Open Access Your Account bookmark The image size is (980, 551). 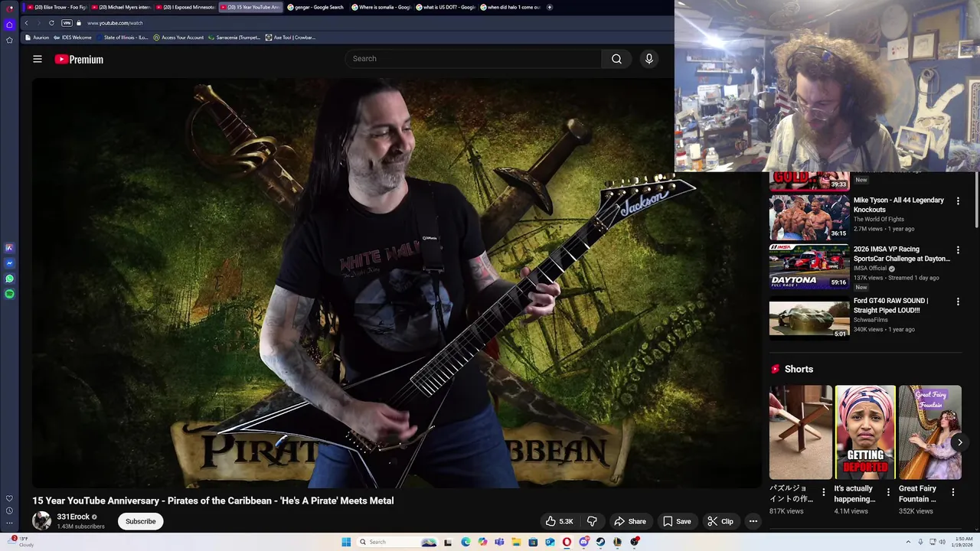tap(178, 37)
